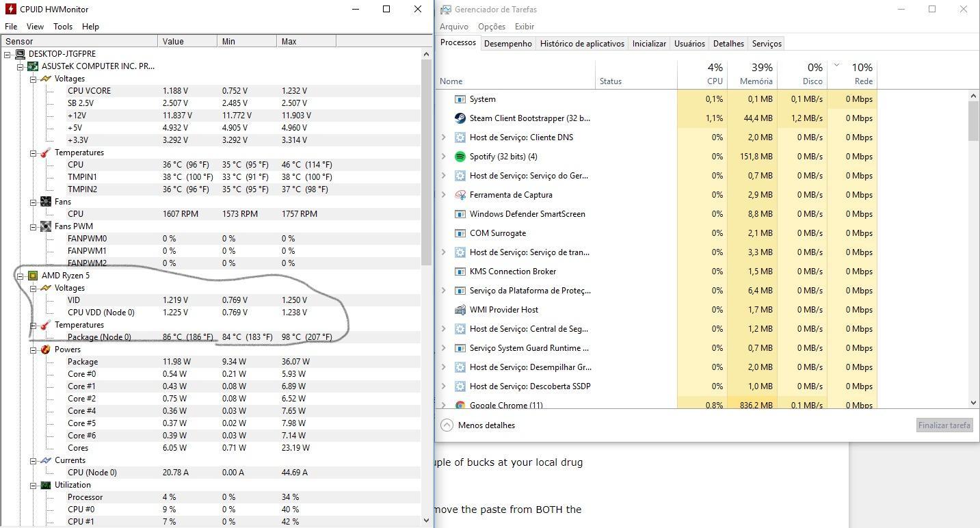Screen dimensions: 980x528
Task: Switch to the Detalhes tab
Action: [x=728, y=44]
